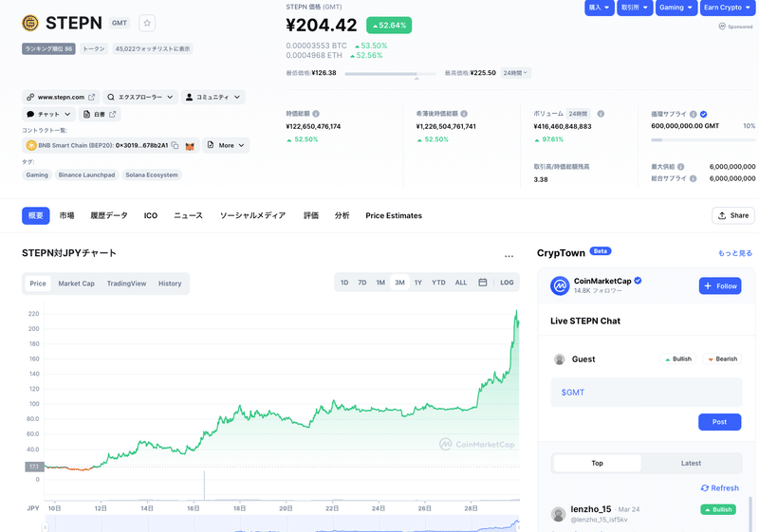Viewport: 759px width, 532px height.
Task: Click the Post button
Action: click(719, 422)
